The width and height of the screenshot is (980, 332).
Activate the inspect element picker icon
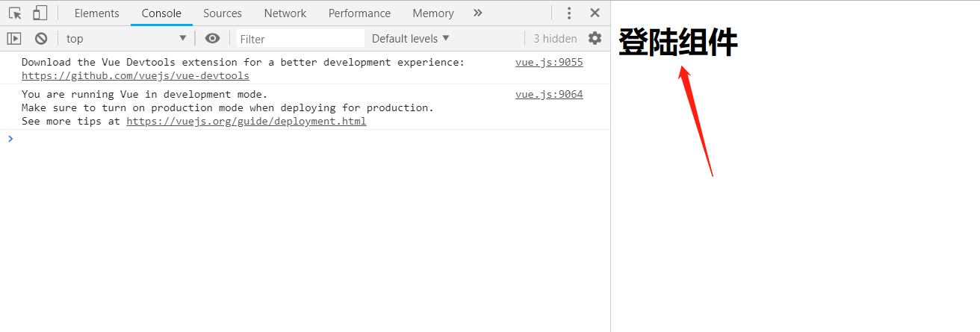(x=15, y=13)
